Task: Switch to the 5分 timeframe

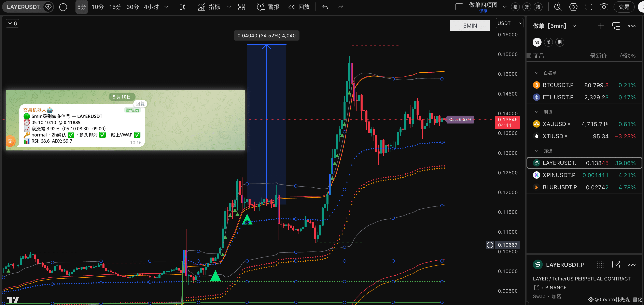Action: pos(82,7)
